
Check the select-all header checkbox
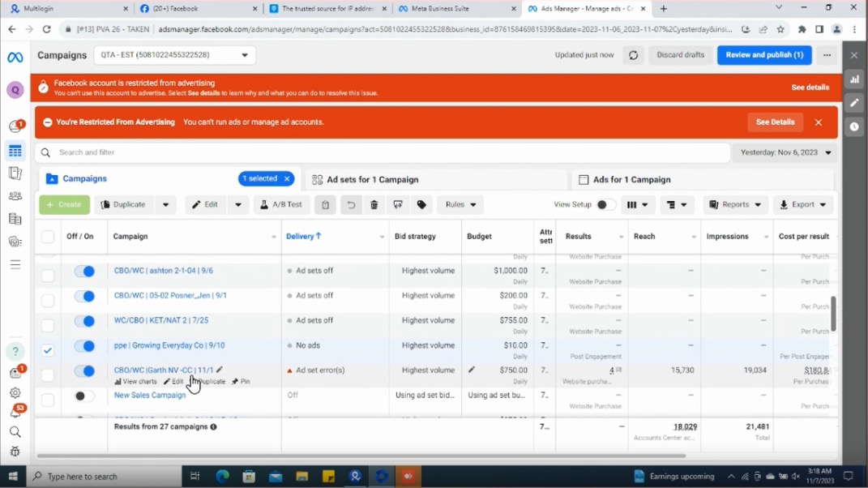click(48, 237)
